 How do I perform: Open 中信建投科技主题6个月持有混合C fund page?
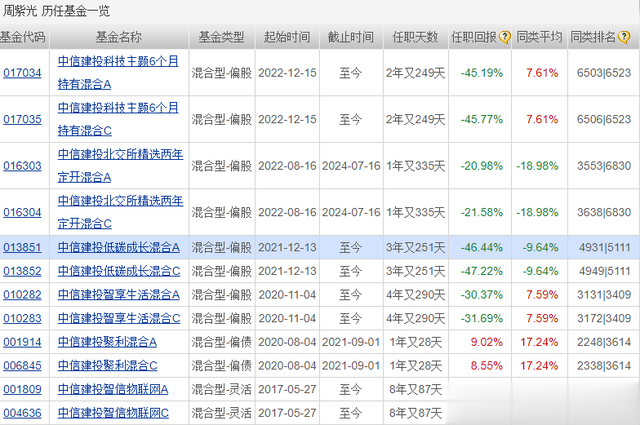point(118,119)
